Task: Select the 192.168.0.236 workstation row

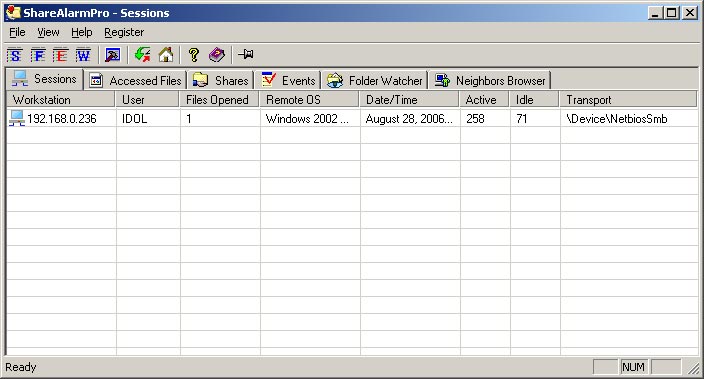Action: point(352,119)
